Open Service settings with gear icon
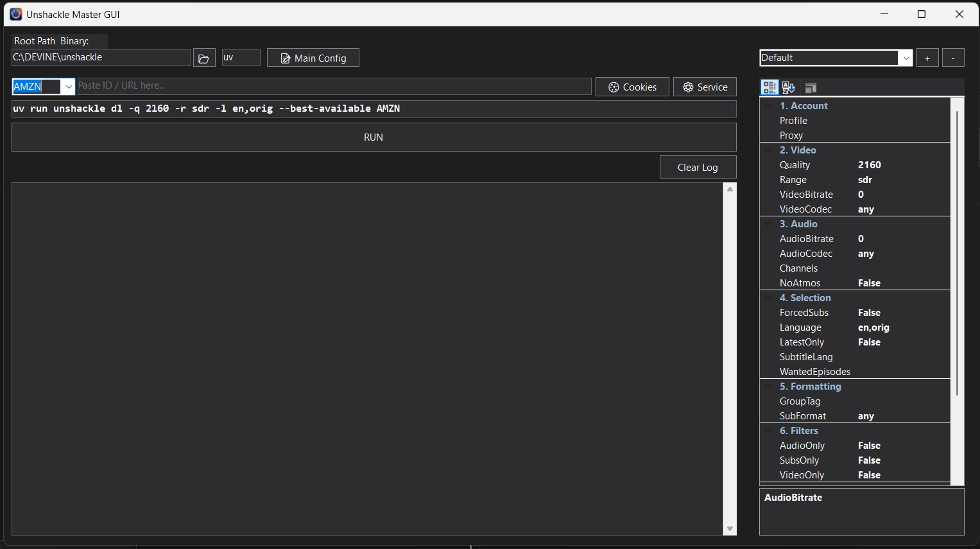980x549 pixels. (704, 87)
